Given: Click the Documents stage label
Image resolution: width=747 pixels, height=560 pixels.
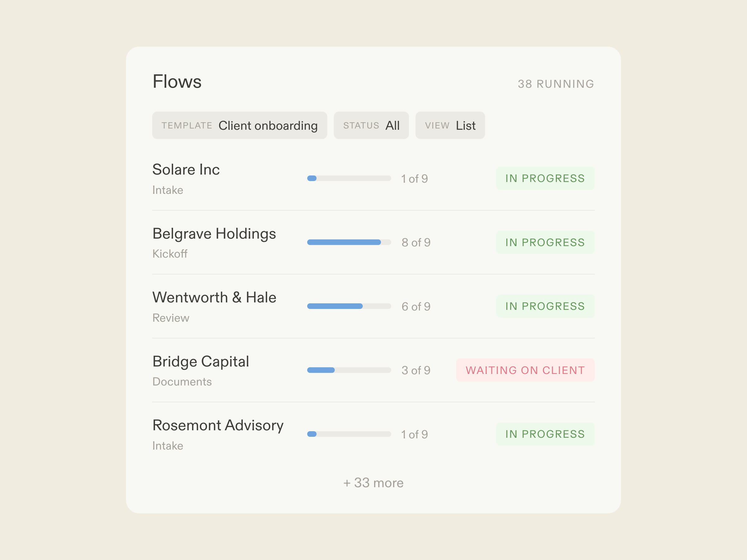Looking at the screenshot, I should pyautogui.click(x=182, y=382).
